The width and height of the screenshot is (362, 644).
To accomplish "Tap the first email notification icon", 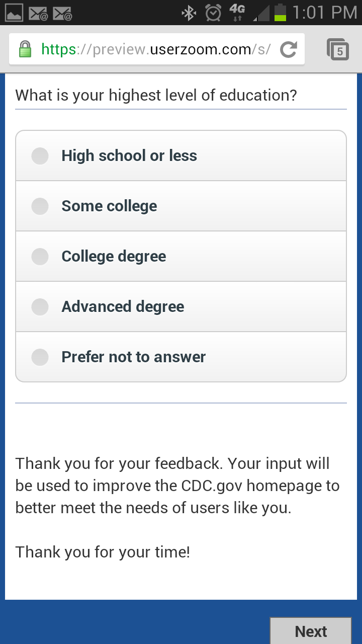I will pyautogui.click(x=38, y=13).
